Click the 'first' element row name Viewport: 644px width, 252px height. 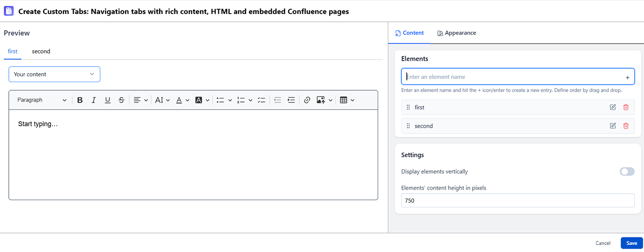click(420, 107)
